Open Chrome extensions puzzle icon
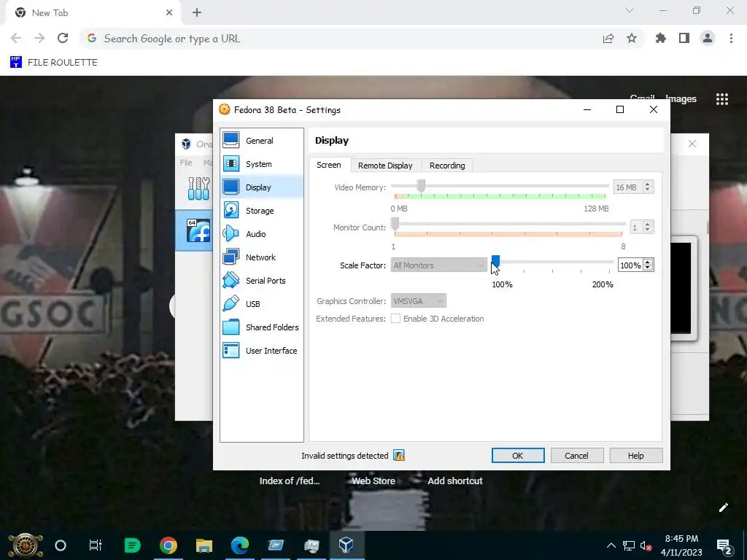The height and width of the screenshot is (560, 747). (661, 38)
